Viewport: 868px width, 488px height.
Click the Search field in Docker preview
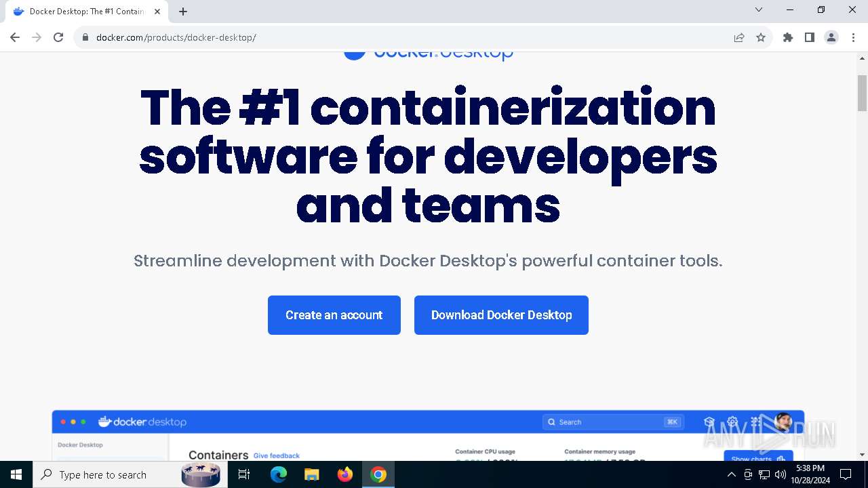point(613,422)
